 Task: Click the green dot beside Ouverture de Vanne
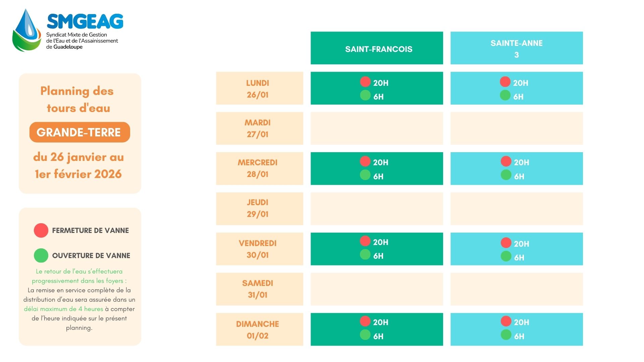(x=41, y=255)
